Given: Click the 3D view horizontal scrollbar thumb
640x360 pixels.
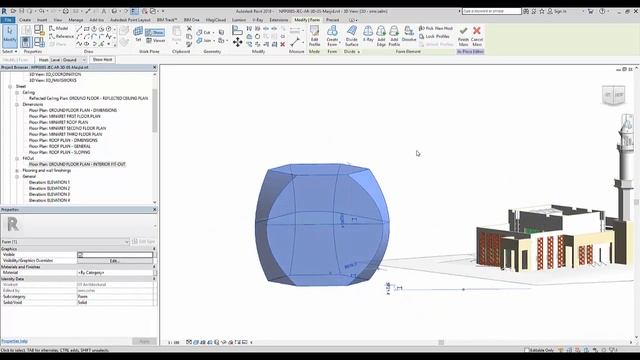Looking at the screenshot, I should [441, 342].
